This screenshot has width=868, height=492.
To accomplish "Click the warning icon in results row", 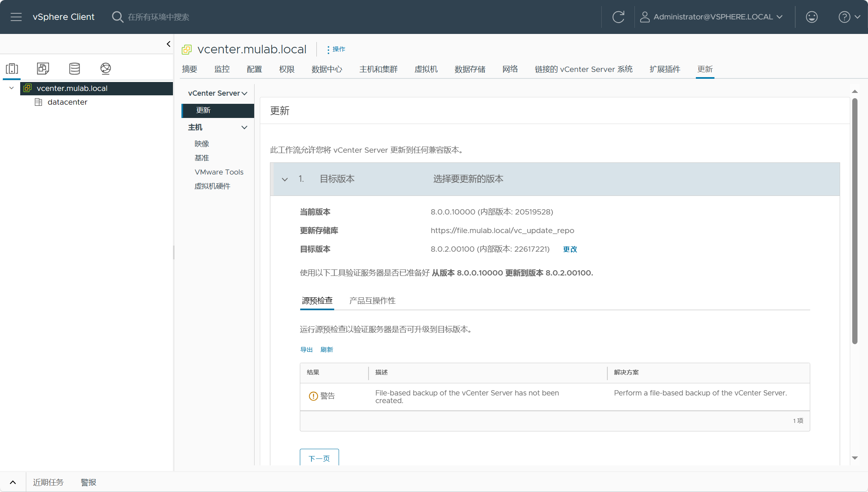I will click(313, 396).
